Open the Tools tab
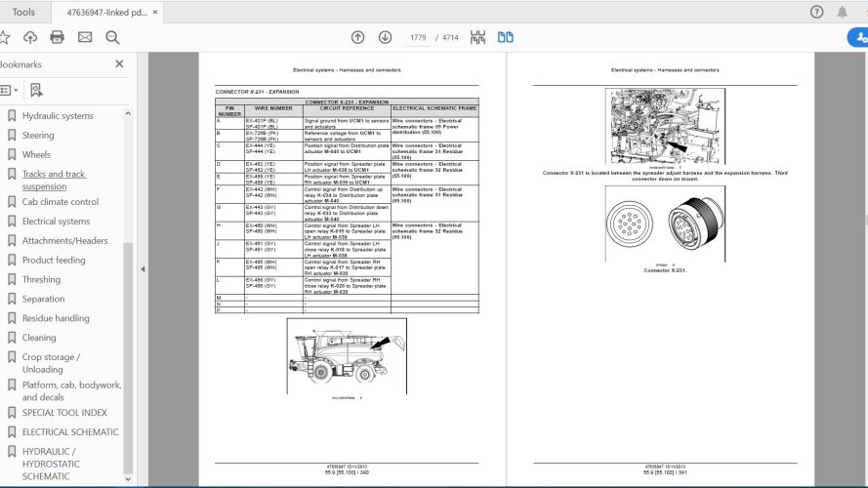Screen dimensions: 868x488 [23, 12]
